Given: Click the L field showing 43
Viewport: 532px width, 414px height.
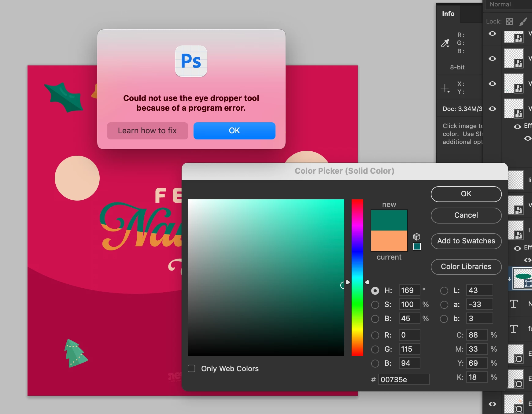Looking at the screenshot, I should [479, 290].
